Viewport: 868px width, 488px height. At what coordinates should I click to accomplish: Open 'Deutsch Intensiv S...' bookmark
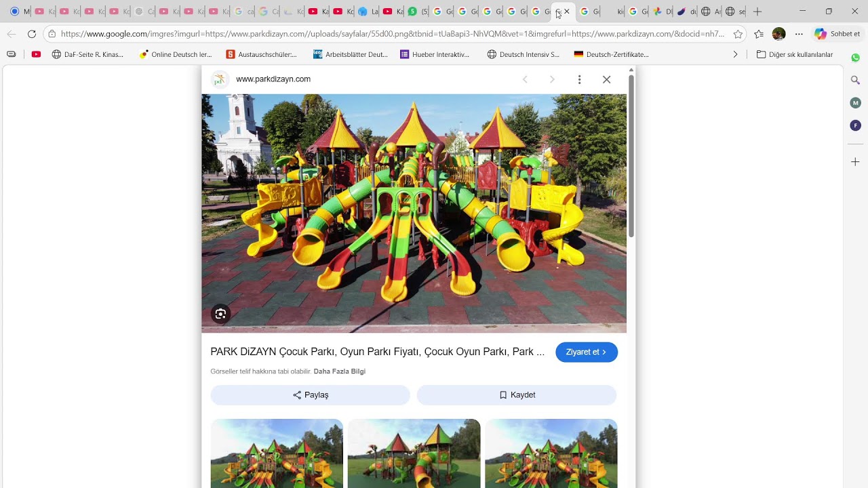pos(524,54)
